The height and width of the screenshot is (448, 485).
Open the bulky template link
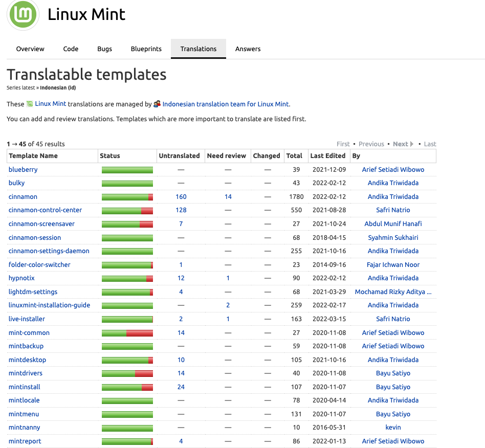(x=17, y=183)
